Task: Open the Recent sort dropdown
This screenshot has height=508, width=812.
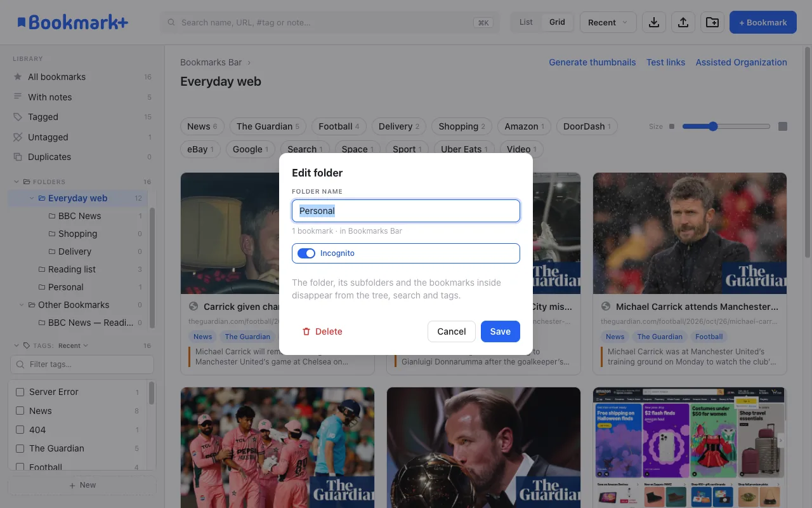Action: 608,22
